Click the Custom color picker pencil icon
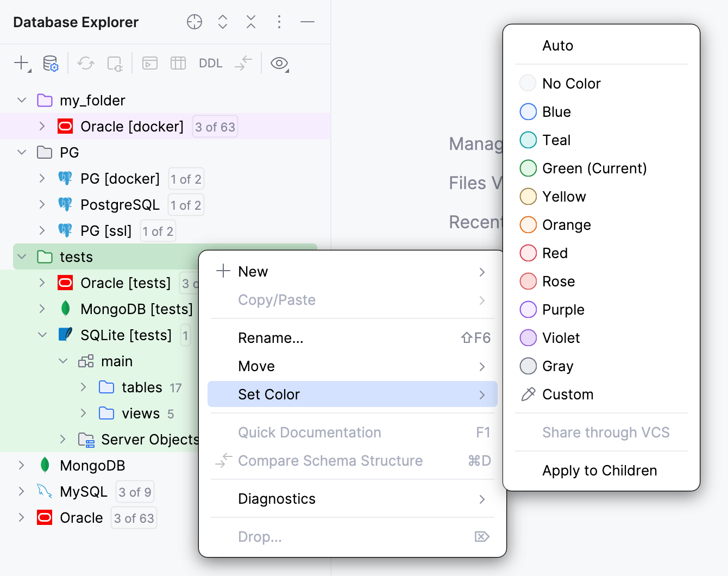728x576 pixels. pos(528,395)
